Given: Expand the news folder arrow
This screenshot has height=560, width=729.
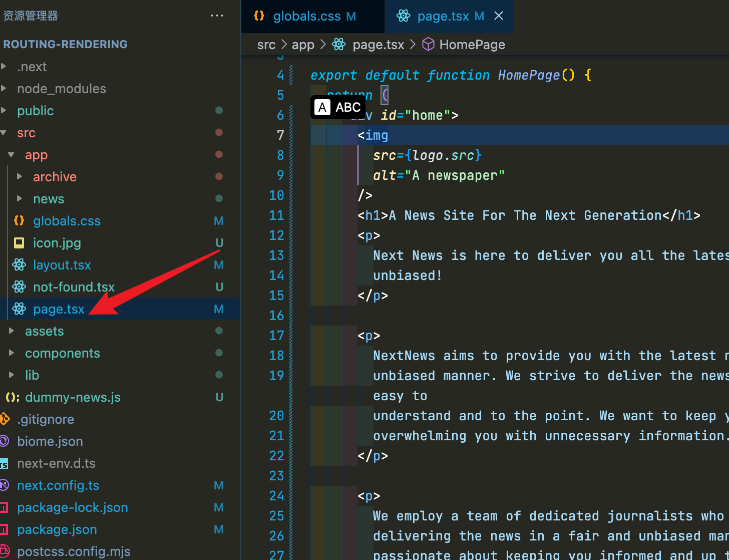Looking at the screenshot, I should pyautogui.click(x=20, y=199).
